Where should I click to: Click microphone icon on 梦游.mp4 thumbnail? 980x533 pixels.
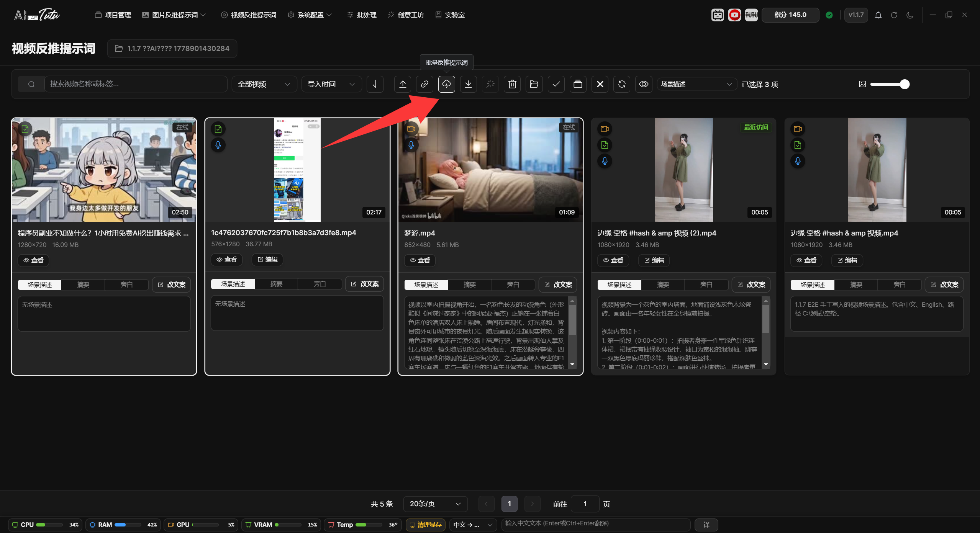(411, 145)
